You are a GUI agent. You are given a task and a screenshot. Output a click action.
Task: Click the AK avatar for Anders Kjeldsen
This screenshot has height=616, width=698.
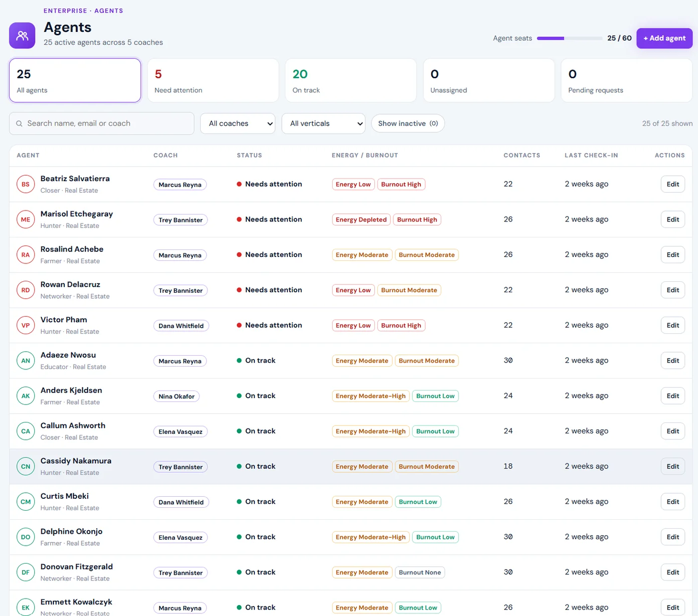[x=25, y=396]
